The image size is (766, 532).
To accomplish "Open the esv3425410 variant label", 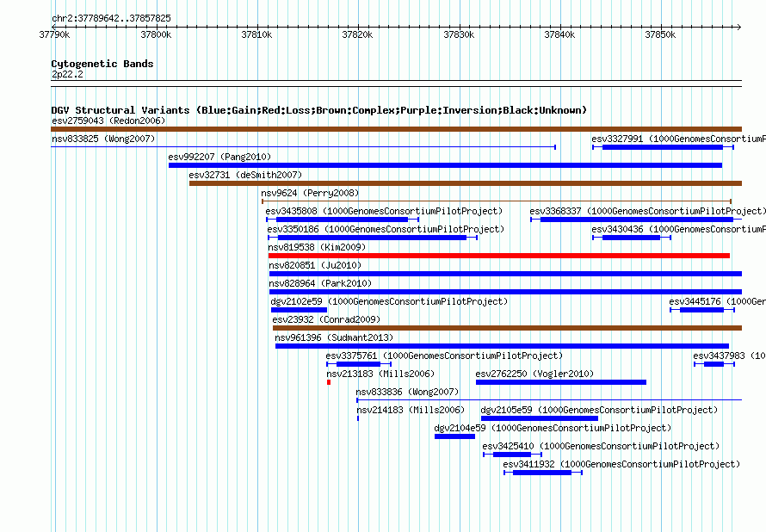I will pos(601,446).
